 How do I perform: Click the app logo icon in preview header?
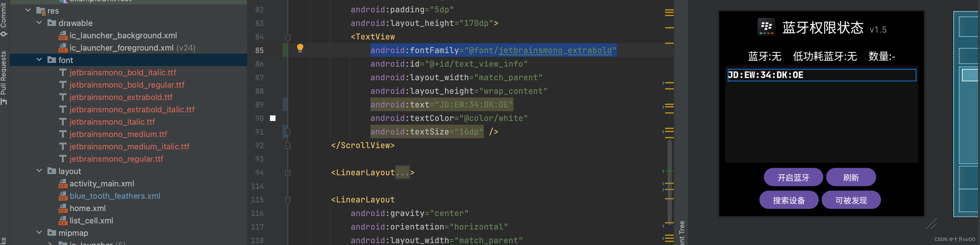pyautogui.click(x=766, y=27)
